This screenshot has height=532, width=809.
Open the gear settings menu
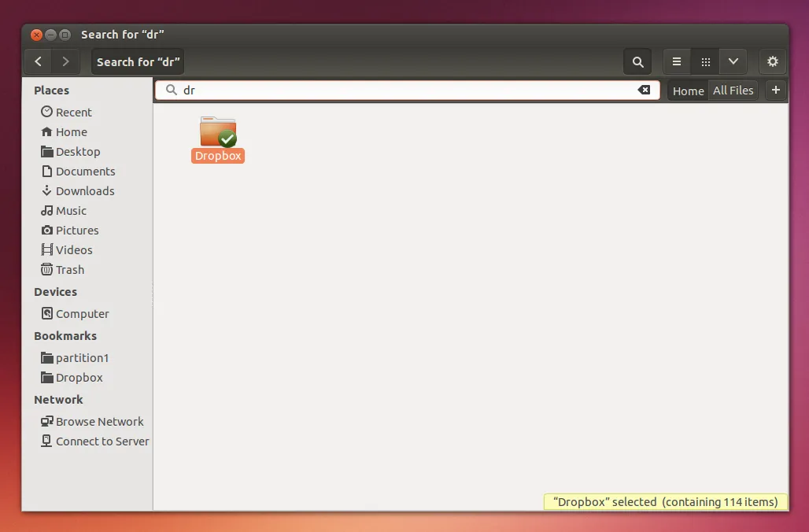click(772, 61)
